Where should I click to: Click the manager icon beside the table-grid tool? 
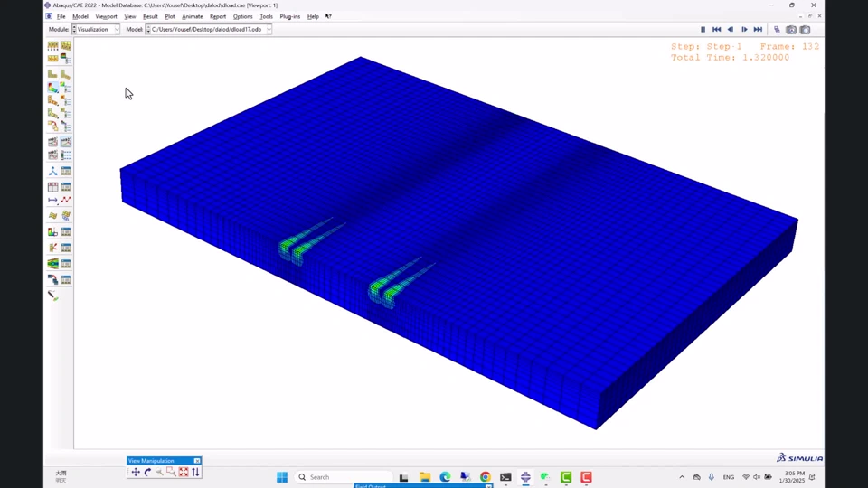pos(66,187)
